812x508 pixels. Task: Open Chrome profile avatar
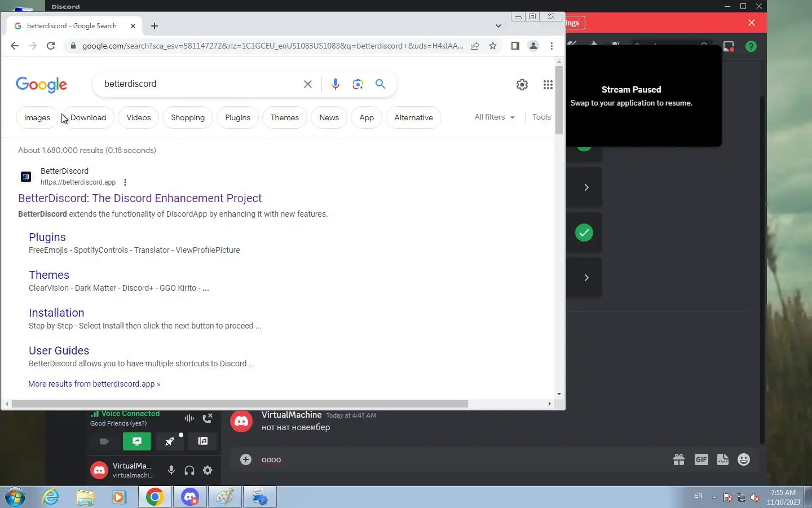point(533,46)
